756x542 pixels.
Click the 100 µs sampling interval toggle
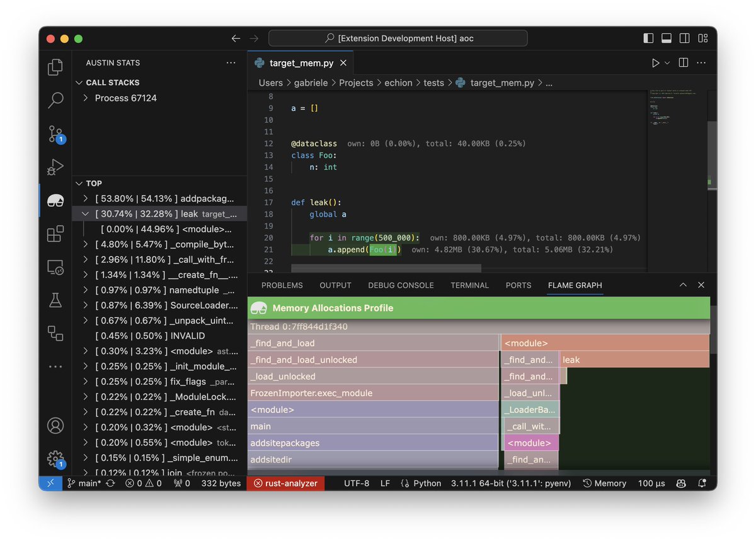pos(651,483)
